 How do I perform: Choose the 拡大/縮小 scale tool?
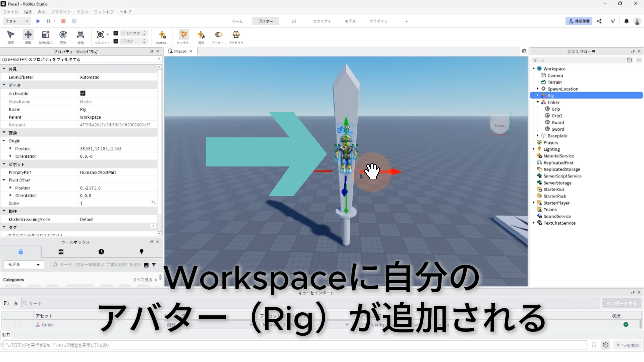45,35
